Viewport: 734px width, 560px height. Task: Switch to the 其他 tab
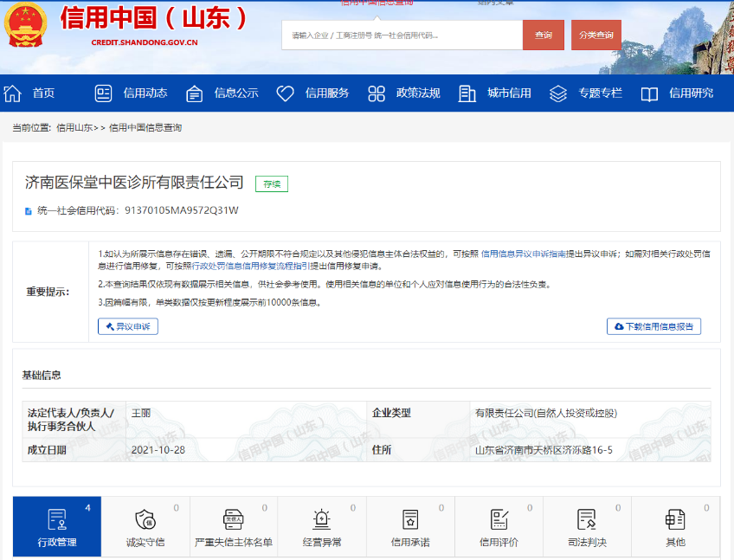[x=675, y=526]
